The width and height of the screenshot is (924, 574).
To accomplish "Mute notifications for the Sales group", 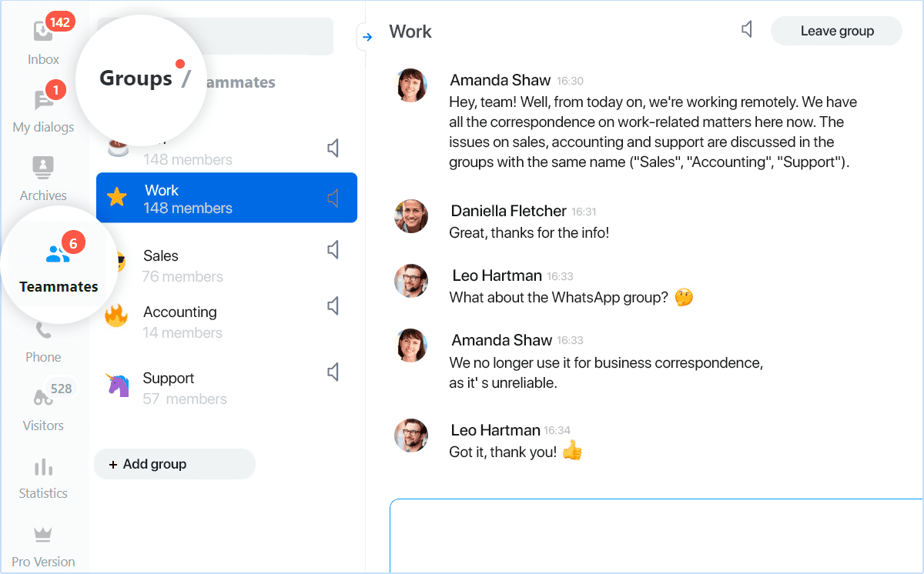I will [333, 249].
